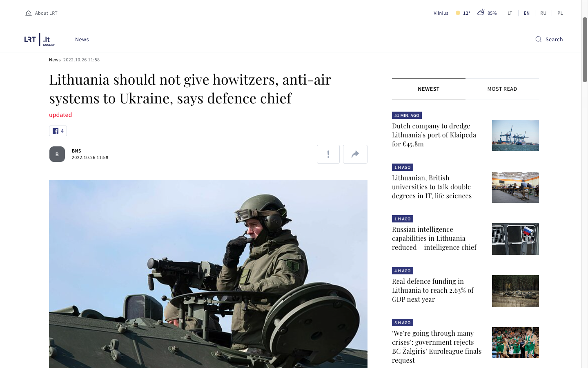The width and height of the screenshot is (588, 368).
Task: Select the Newest tab
Action: point(429,89)
